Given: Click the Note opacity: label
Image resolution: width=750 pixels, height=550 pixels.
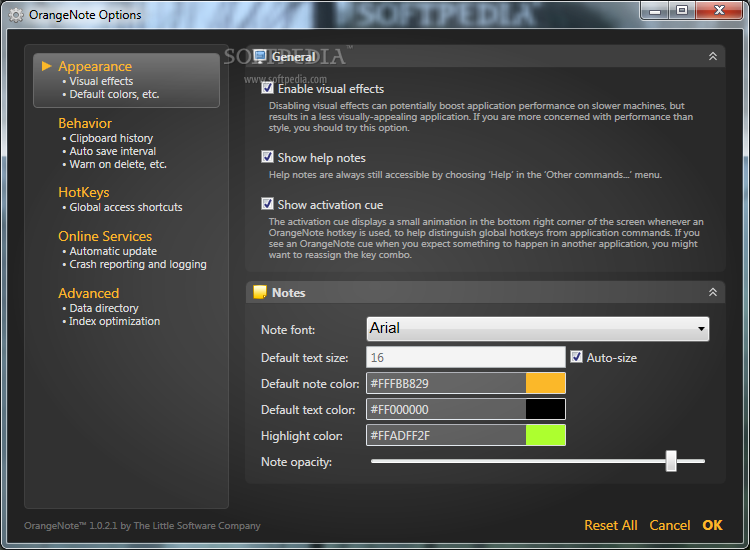Looking at the screenshot, I should [297, 462].
